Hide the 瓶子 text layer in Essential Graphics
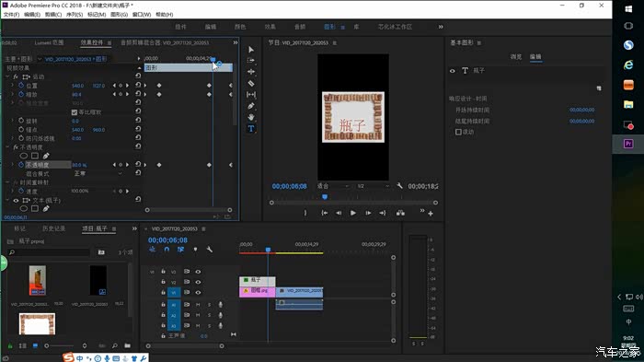The height and width of the screenshot is (362, 644). point(453,71)
